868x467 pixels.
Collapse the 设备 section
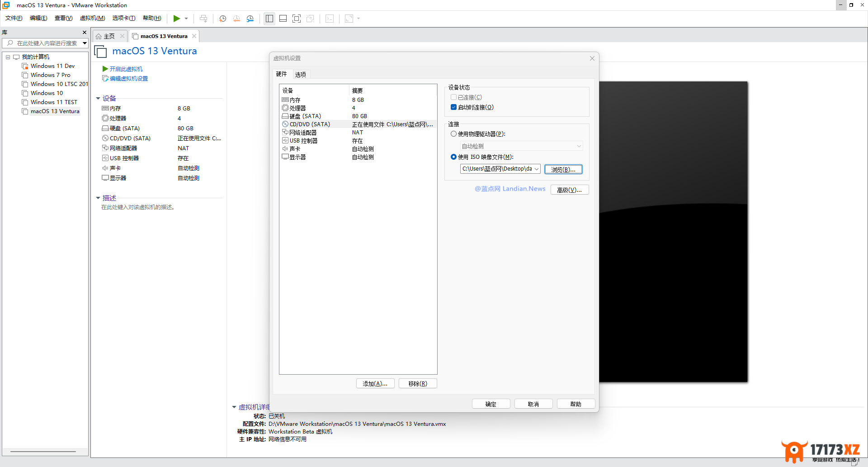98,98
